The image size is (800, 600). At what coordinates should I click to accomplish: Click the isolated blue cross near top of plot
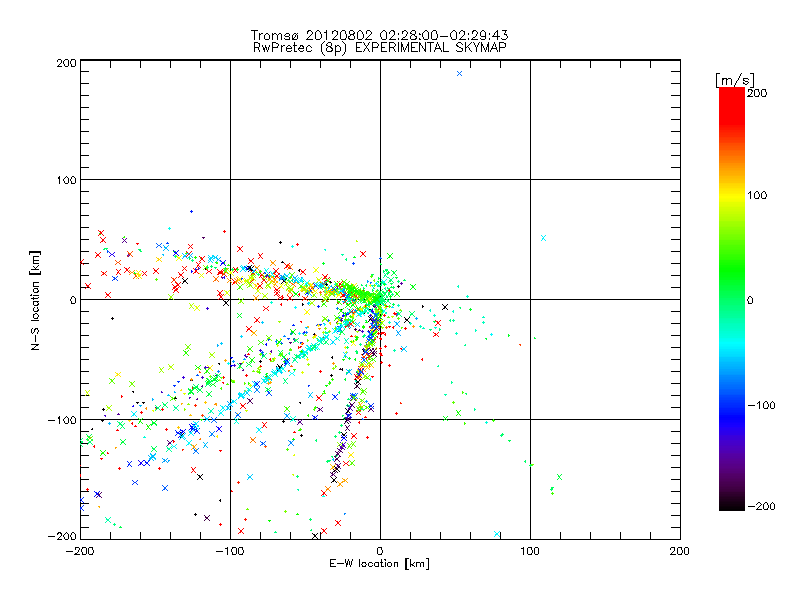pos(459,73)
